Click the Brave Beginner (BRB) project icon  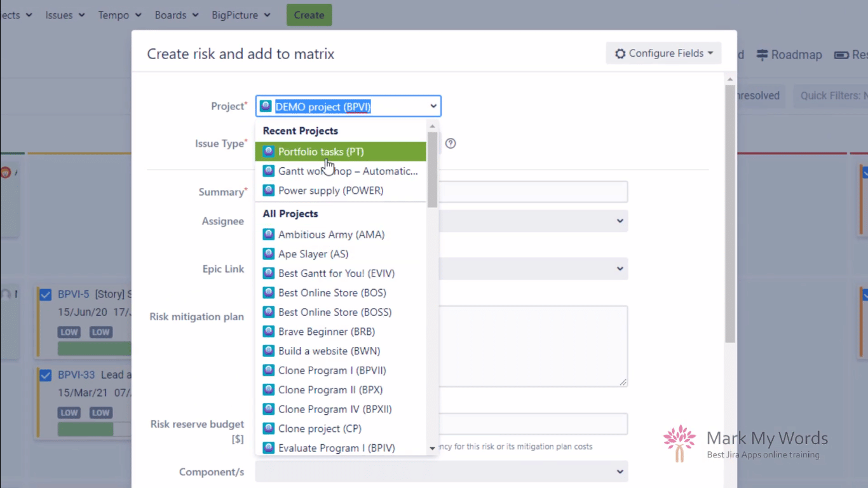(269, 332)
